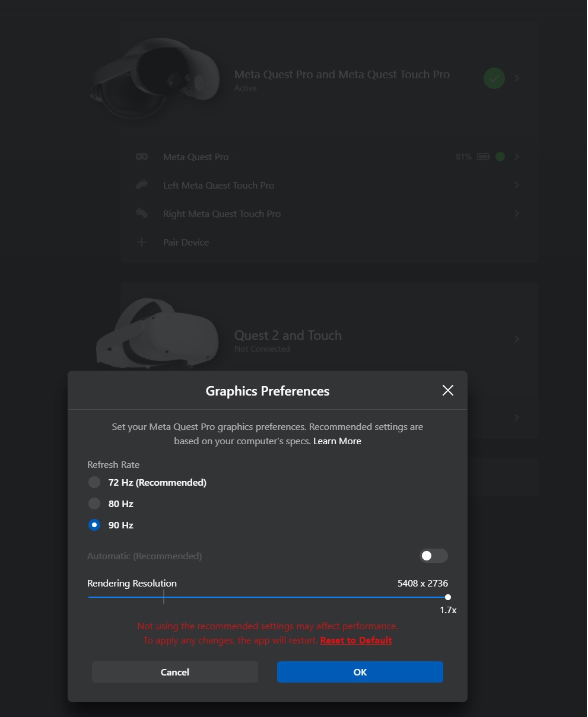
Task: Cancel the graphics preferences changes
Action: click(175, 672)
